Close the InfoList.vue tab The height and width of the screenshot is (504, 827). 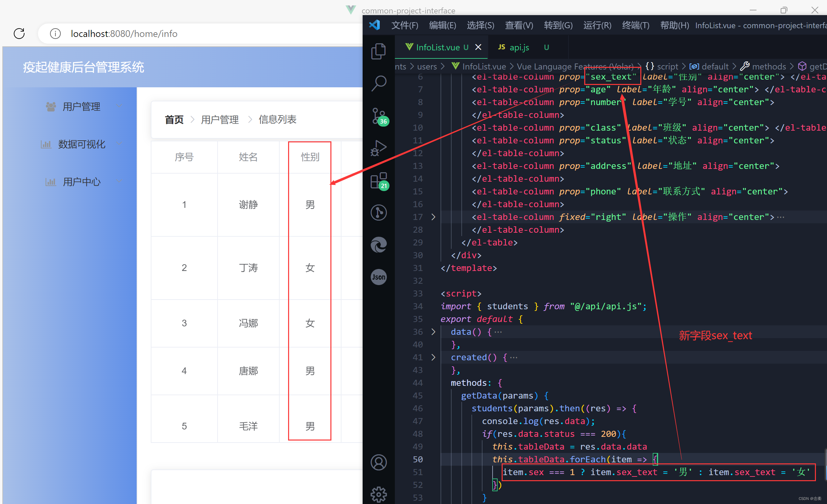coord(478,47)
